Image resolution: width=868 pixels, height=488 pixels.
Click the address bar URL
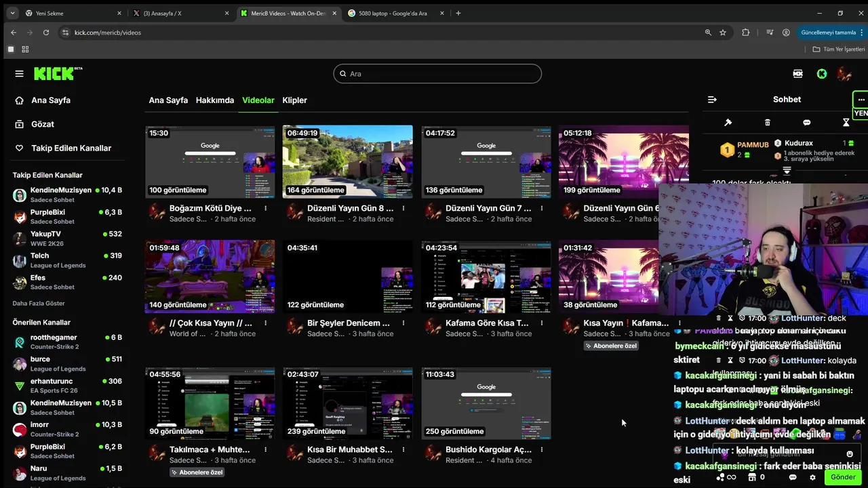tap(108, 33)
